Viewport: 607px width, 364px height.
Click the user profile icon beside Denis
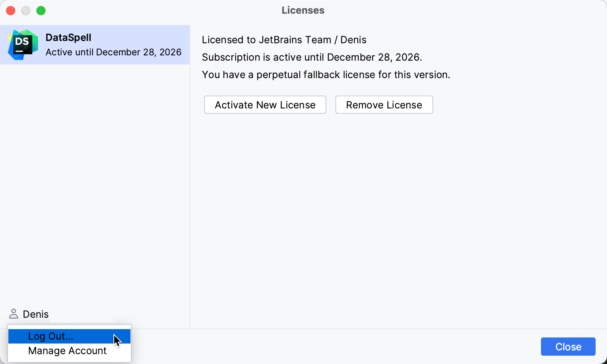(x=14, y=314)
